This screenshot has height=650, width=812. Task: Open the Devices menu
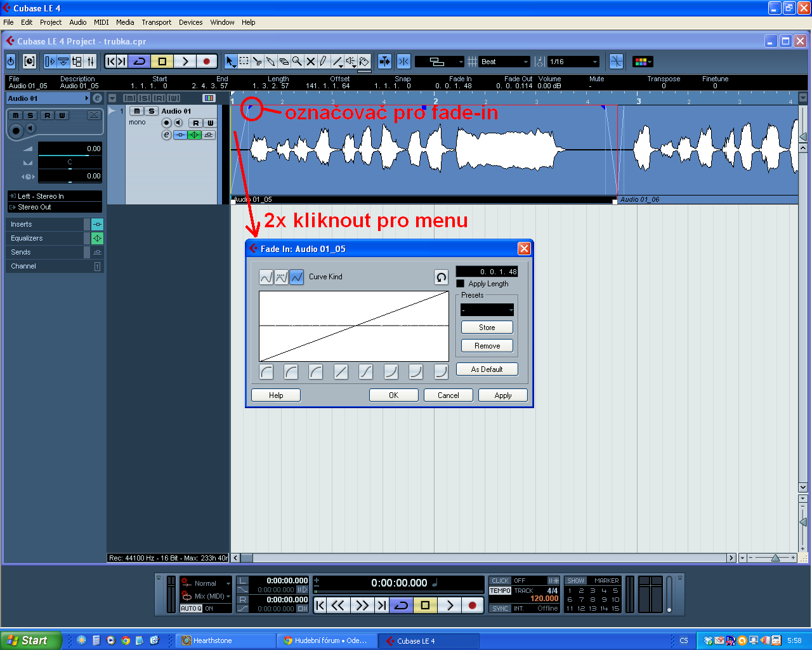190,22
